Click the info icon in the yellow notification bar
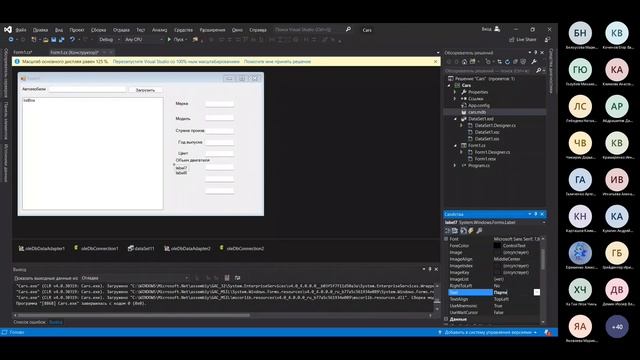 [x=17, y=62]
